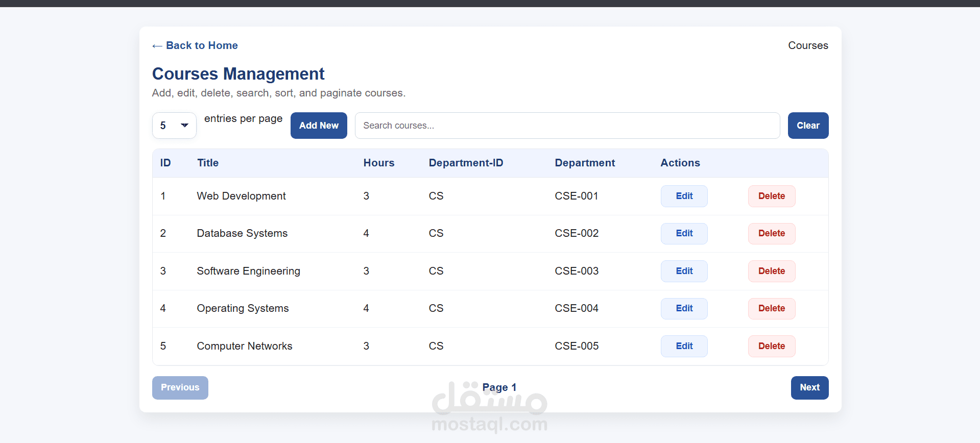Edit the Software Engineering course
The width and height of the screenshot is (980, 443).
[x=684, y=271]
